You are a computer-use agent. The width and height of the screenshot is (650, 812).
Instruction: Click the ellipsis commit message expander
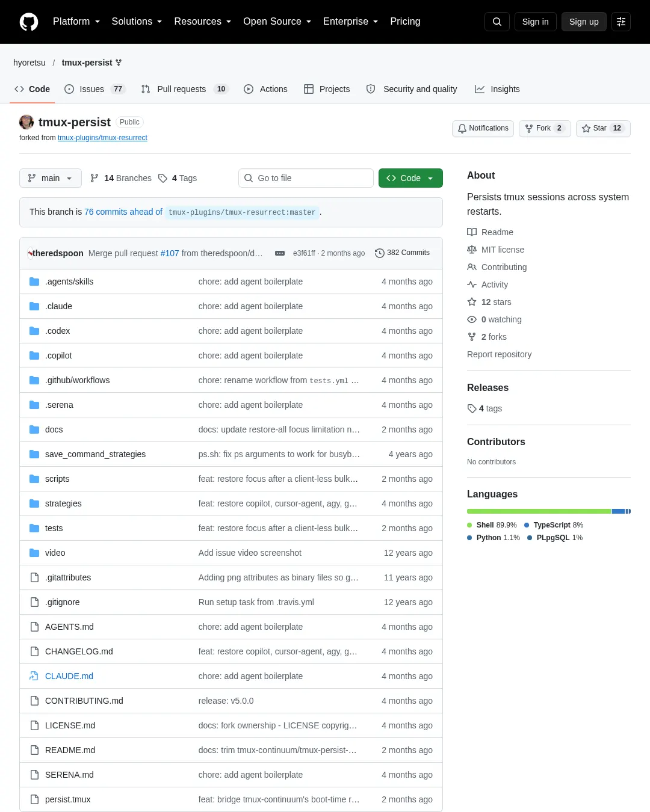click(x=280, y=253)
